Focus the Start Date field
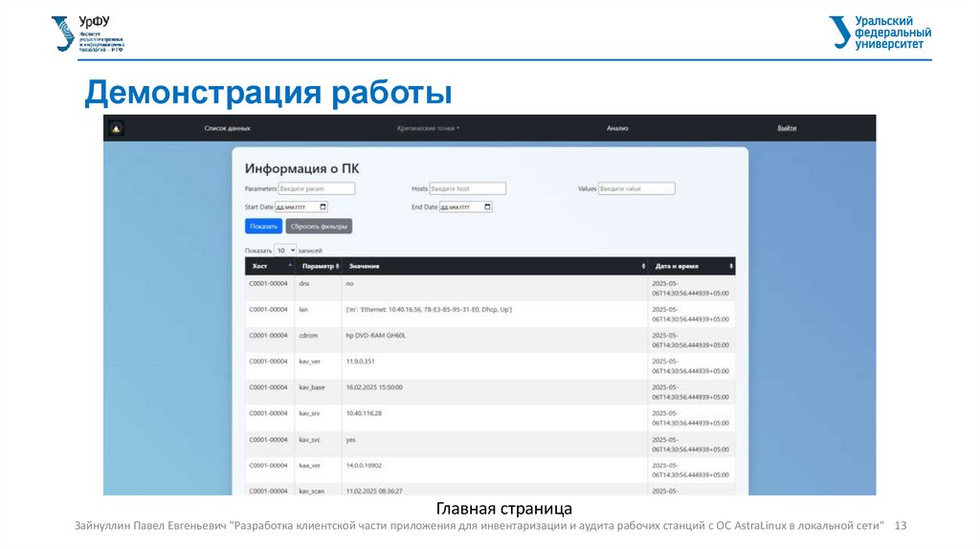 [x=301, y=207]
